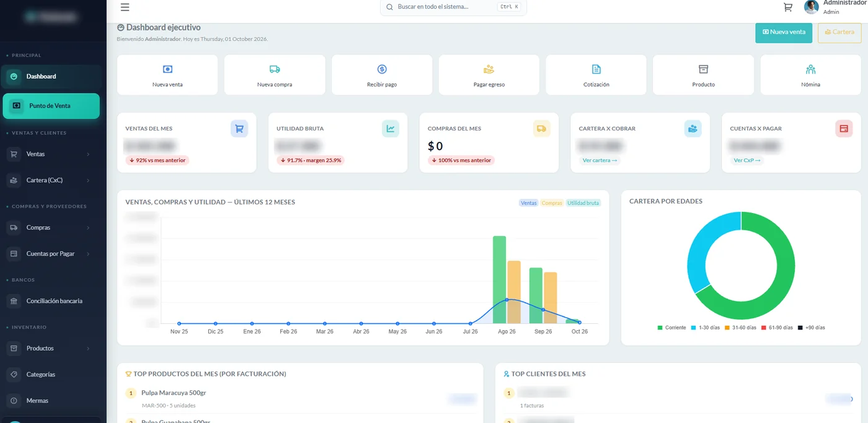Click the Cuentas x pagar icon
The image size is (868, 423).
click(844, 129)
